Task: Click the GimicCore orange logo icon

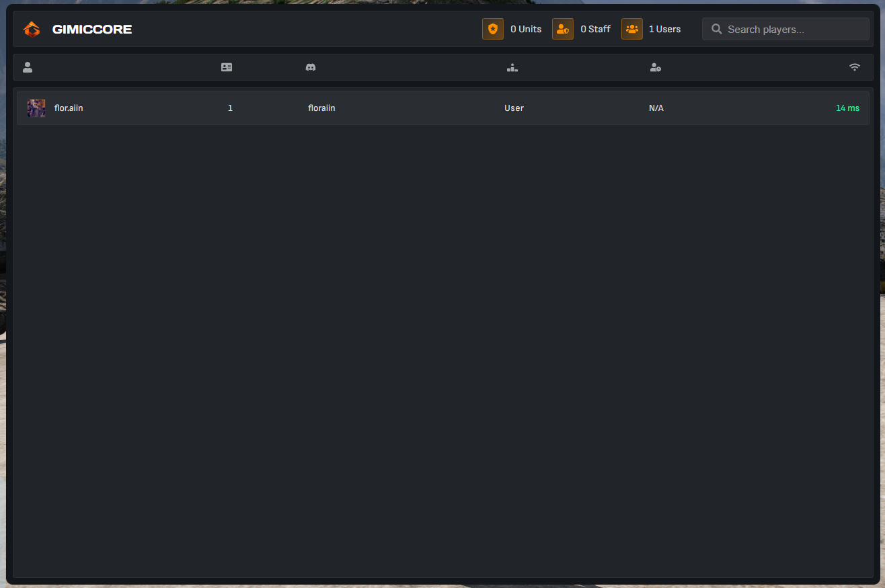Action: click(32, 29)
